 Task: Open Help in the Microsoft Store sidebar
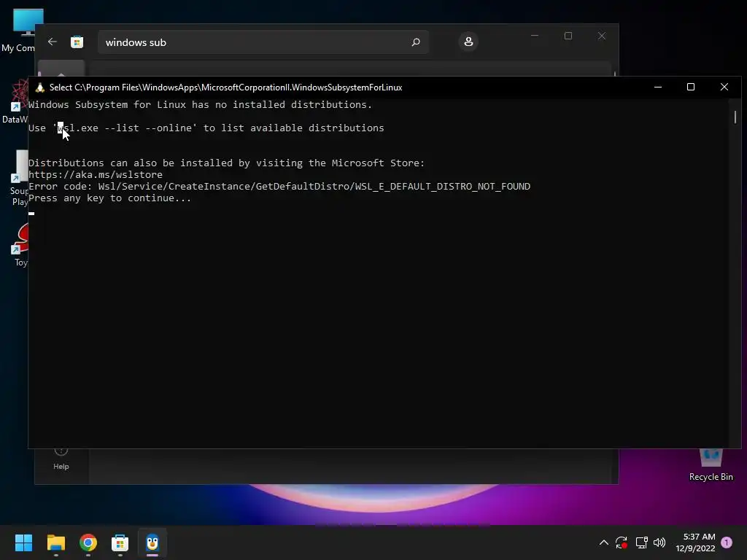click(61, 459)
